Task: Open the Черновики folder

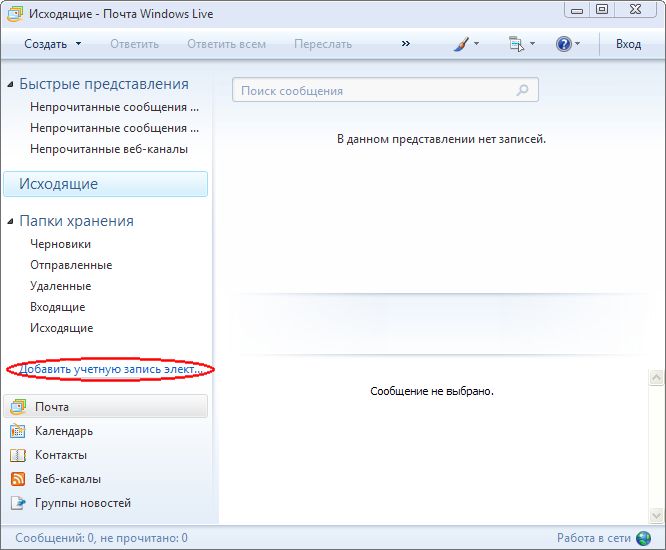Action: point(60,244)
